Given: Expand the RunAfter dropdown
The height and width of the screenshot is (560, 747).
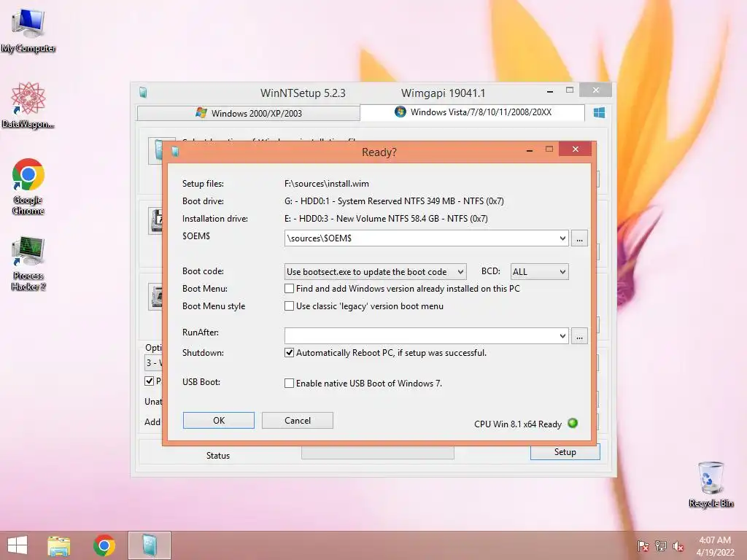Looking at the screenshot, I should pos(562,335).
